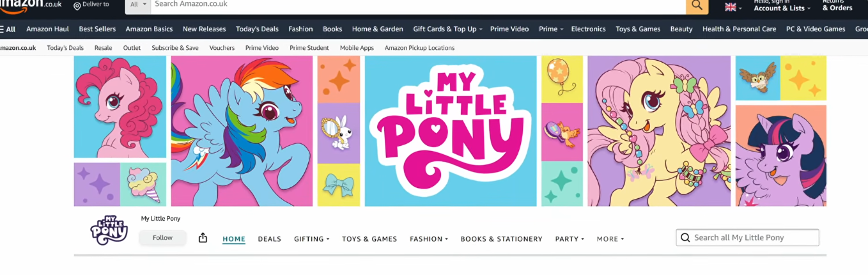Open Subscribe & Save

pyautogui.click(x=175, y=48)
